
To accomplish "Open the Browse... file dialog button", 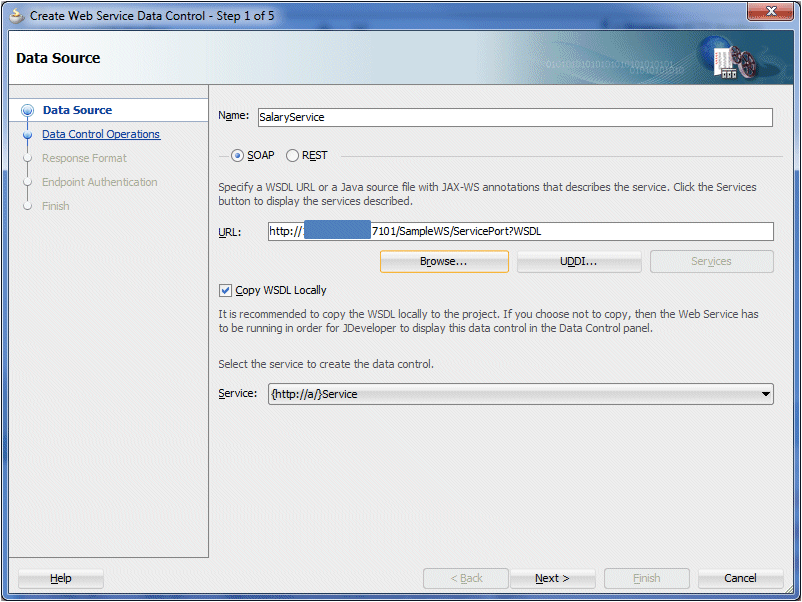I will point(444,261).
